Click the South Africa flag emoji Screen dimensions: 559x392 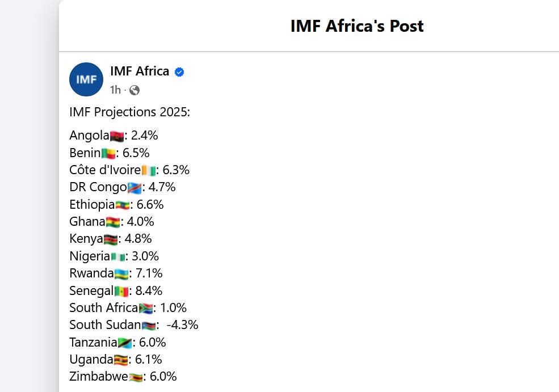click(146, 309)
